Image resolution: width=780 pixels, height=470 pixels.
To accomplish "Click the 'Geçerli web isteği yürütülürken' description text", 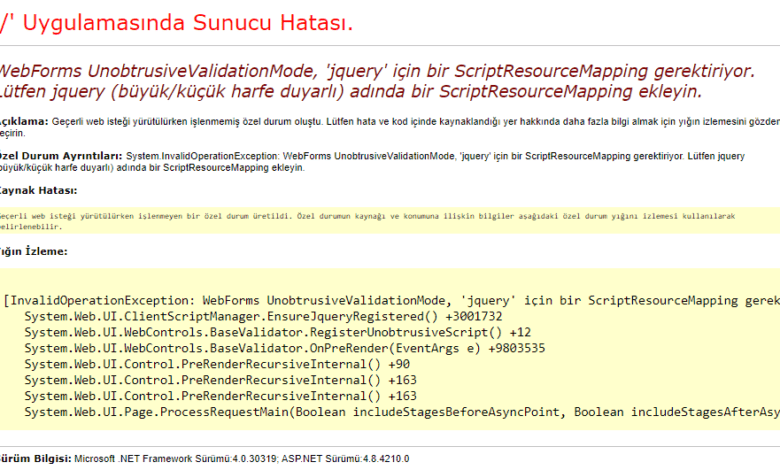I will pyautogui.click(x=390, y=127).
